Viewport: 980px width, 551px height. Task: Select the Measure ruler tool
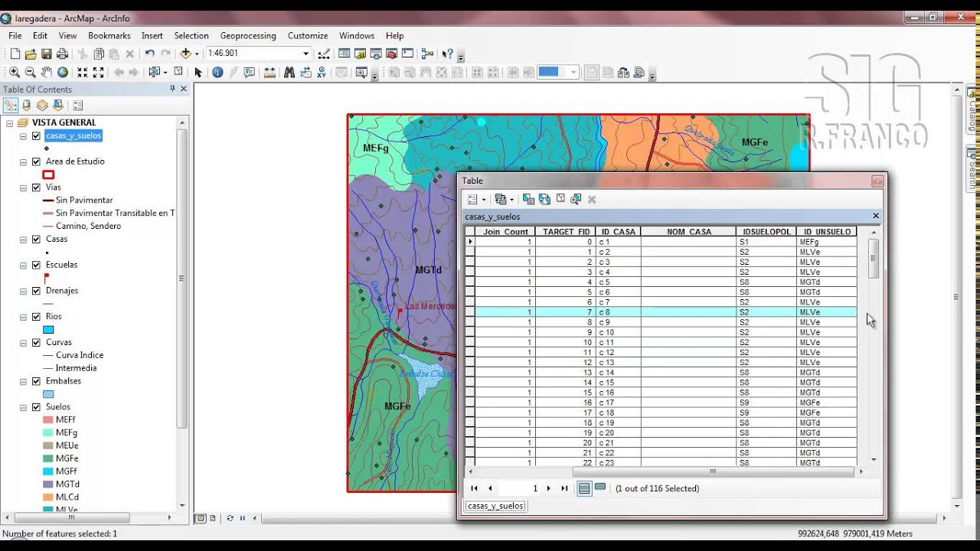269,72
